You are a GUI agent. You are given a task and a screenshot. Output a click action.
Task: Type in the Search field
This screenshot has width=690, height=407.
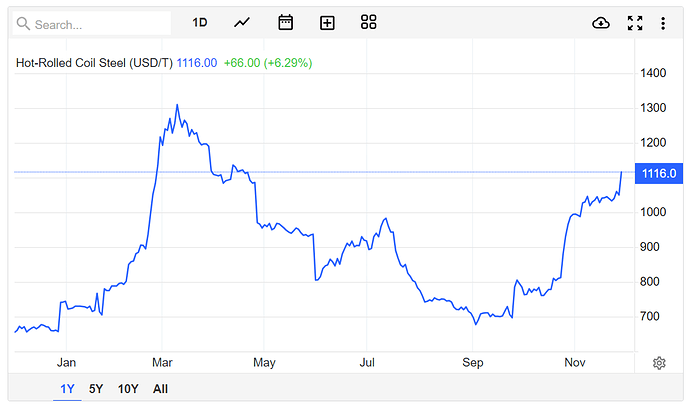click(100, 24)
